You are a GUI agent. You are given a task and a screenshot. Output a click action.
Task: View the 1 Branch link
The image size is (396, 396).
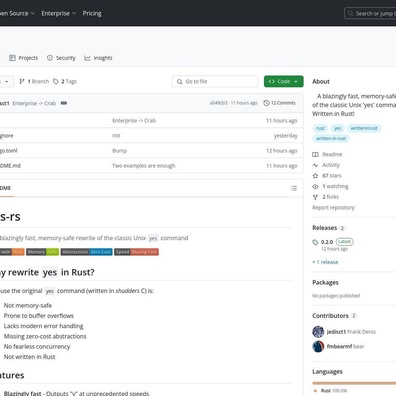tap(34, 81)
